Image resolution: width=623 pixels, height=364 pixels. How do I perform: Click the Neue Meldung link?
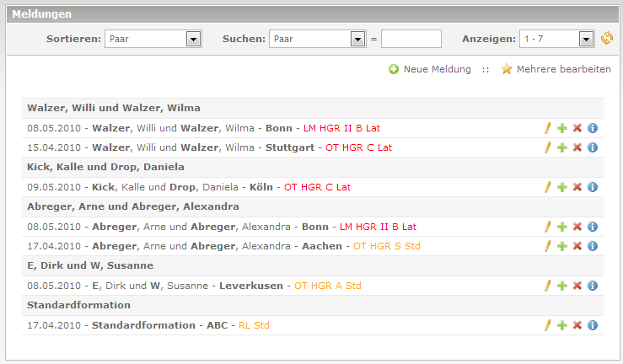(437, 69)
